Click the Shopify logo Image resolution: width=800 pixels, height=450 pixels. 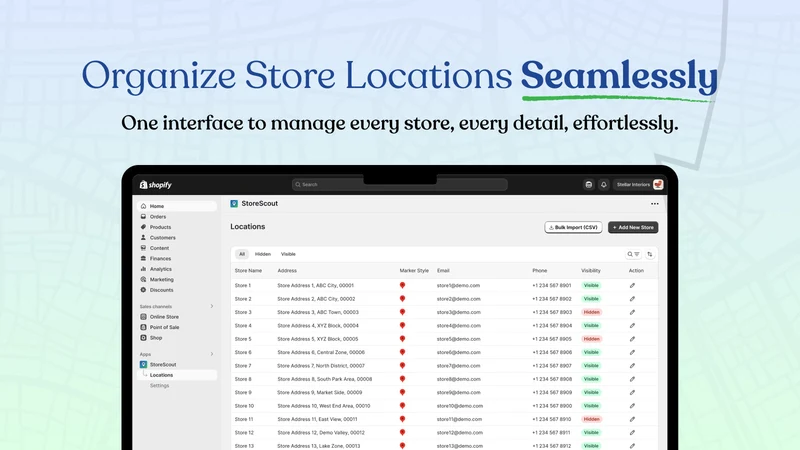pos(156,185)
